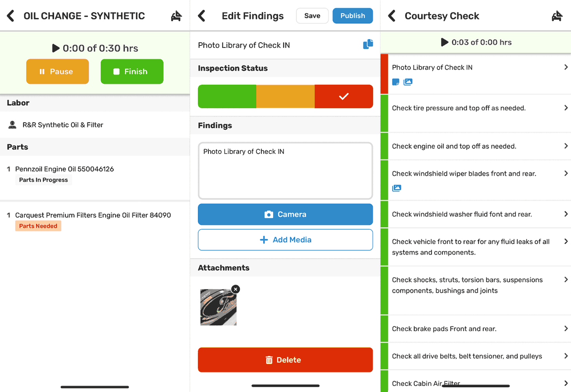Tap the back arrow on Edit Findings
The height and width of the screenshot is (392, 571).
(202, 16)
